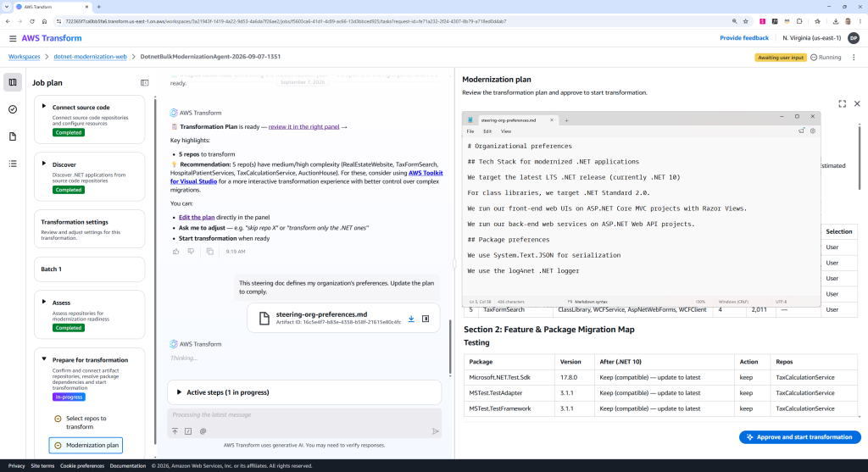This screenshot has width=868, height=472.
Task: Click MSTest.TestAdapter package cell
Action: 509,393
